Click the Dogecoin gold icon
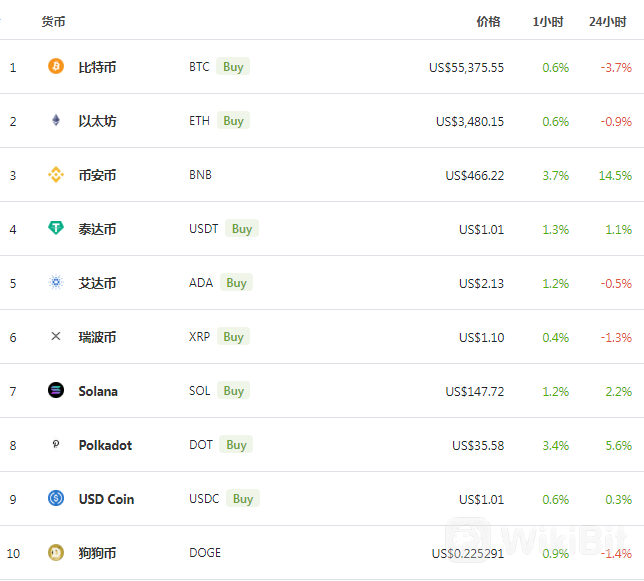 click(56, 552)
